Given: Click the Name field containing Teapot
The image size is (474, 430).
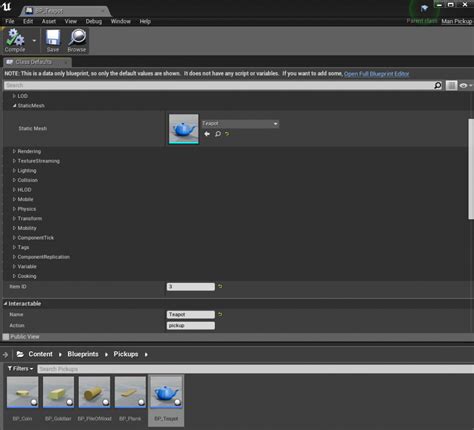Looking at the screenshot, I should (191, 314).
